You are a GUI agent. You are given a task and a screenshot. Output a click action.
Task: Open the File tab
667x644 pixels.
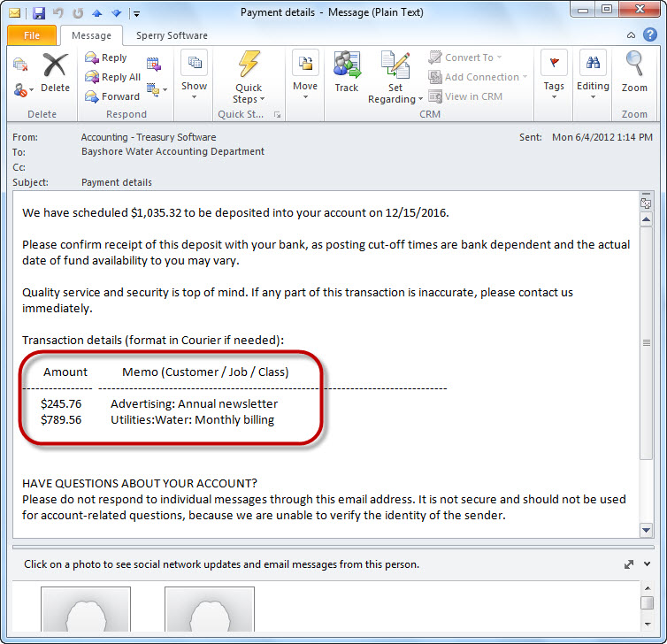coord(32,36)
